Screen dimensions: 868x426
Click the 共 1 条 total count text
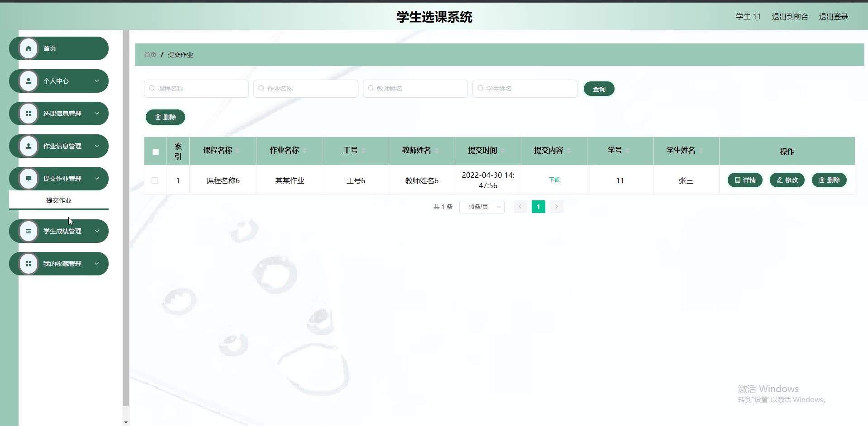coord(443,207)
